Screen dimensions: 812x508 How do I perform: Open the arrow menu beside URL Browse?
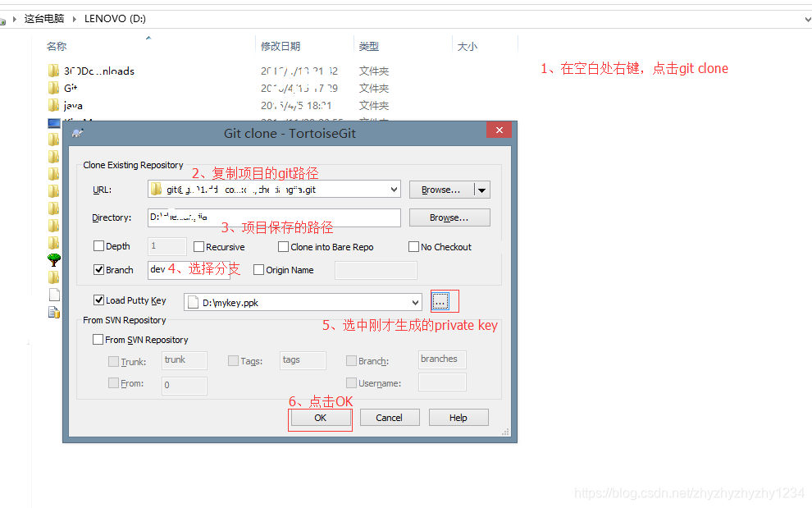coord(482,190)
